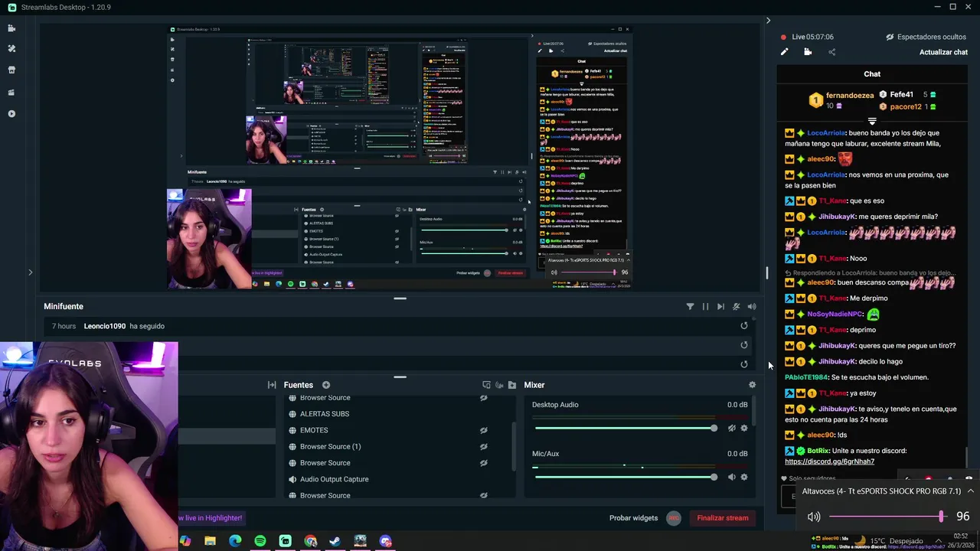Screen dimensions: 980x551
Task: Toggle visibility of EMOTES source
Action: [x=483, y=430]
